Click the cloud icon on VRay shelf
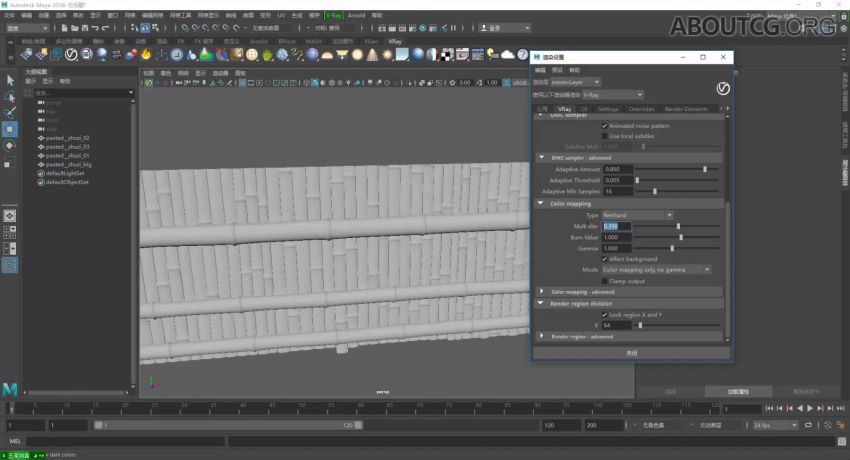Image resolution: width=850 pixels, height=460 pixels. (507, 54)
